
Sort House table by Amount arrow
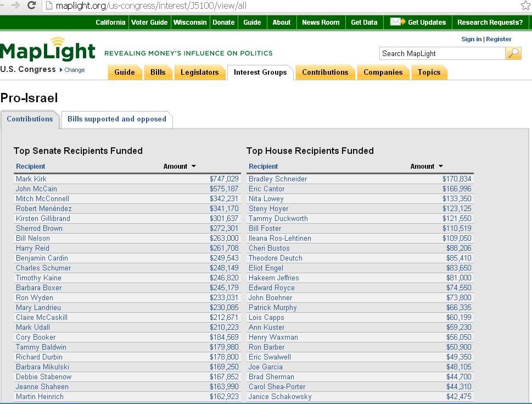441,166
